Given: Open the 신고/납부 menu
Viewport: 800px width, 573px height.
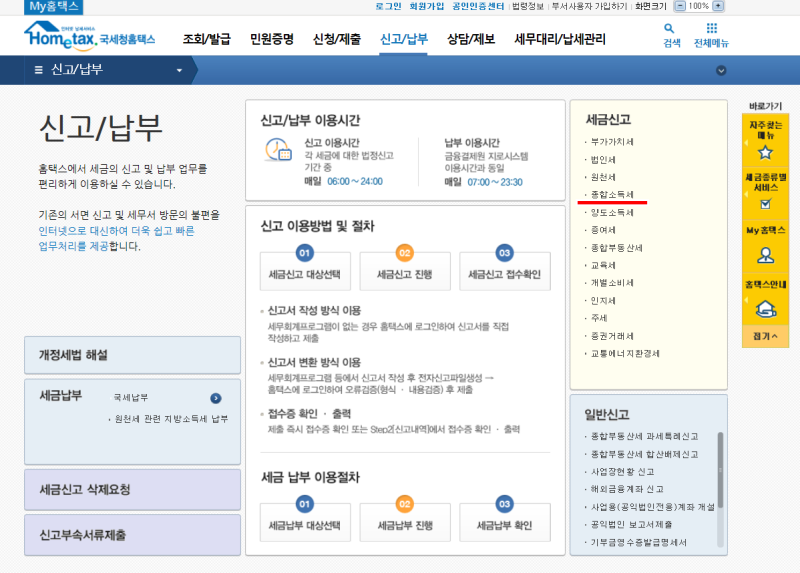Looking at the screenshot, I should (x=404, y=39).
